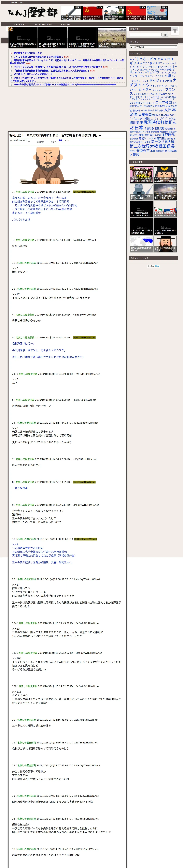
Task: Open the article title 毛利元就「一本の矢では
Action: 55,135
